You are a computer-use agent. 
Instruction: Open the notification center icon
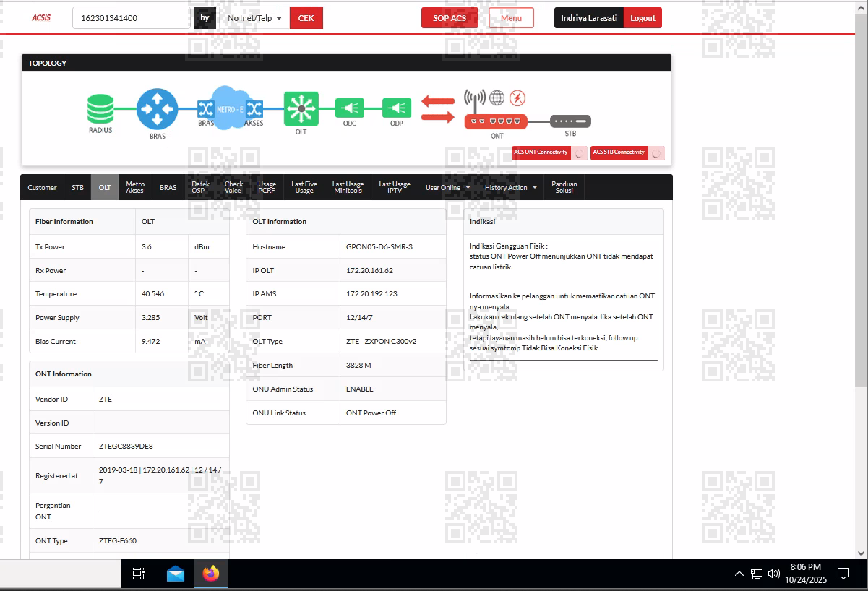pyautogui.click(x=843, y=574)
